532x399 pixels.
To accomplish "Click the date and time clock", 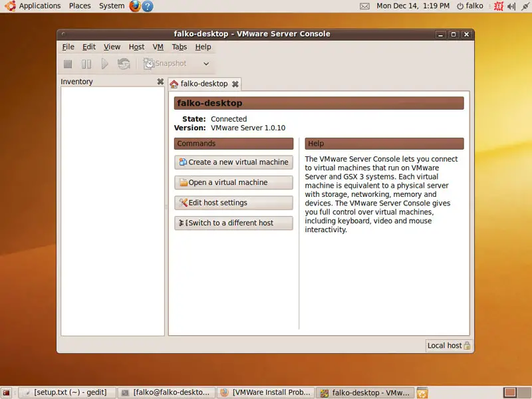I will pyautogui.click(x=413, y=6).
